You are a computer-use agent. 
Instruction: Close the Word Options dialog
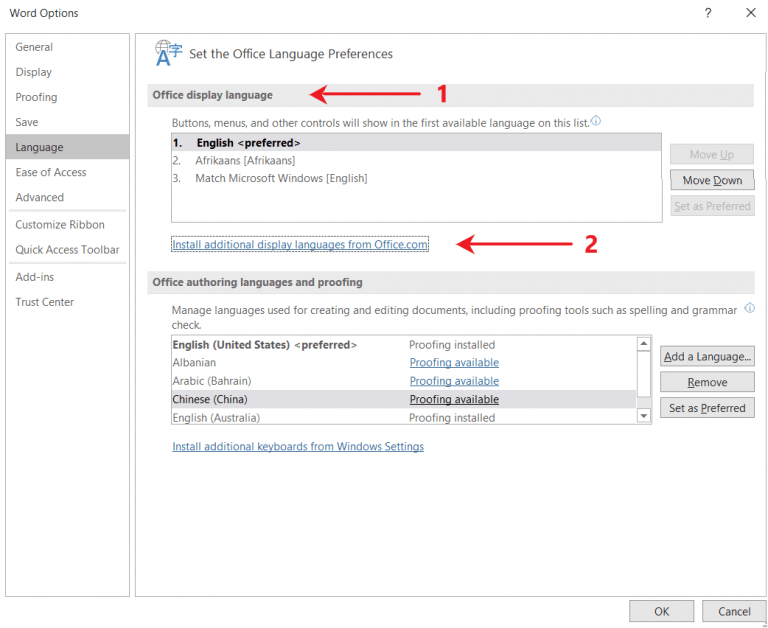pos(750,13)
